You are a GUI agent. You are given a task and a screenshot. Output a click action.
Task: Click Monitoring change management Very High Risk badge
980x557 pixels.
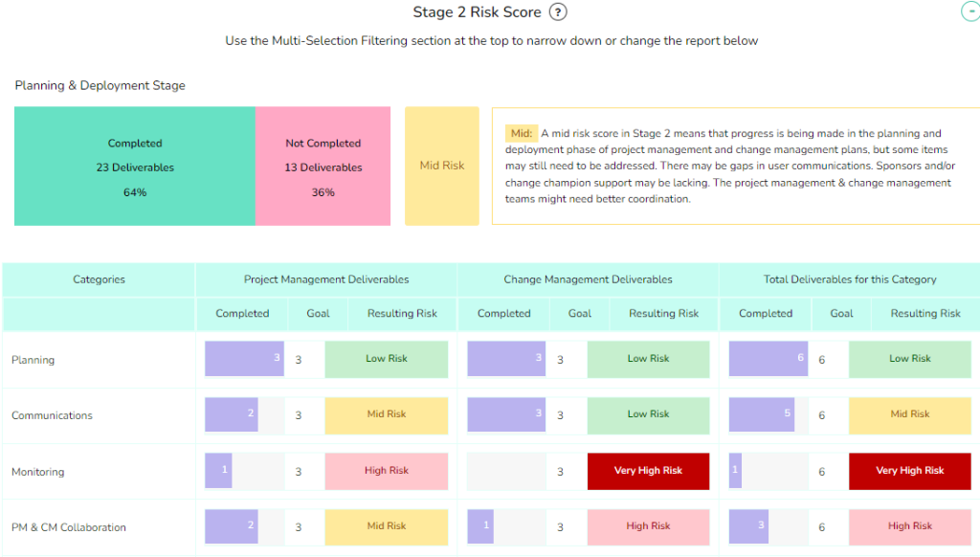point(648,471)
